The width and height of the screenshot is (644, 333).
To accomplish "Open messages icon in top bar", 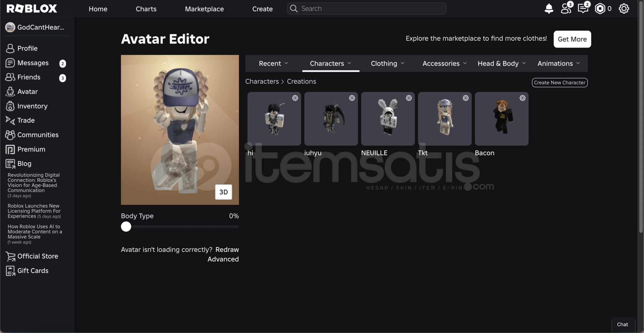I will [583, 8].
